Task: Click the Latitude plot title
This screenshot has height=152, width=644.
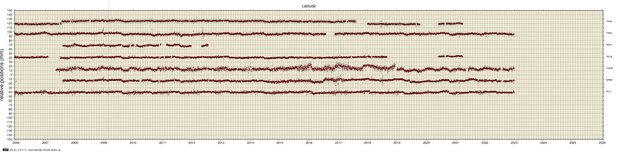Action: point(309,6)
